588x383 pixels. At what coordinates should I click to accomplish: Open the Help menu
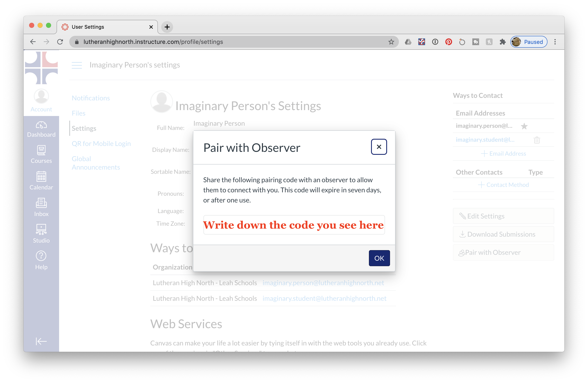pyautogui.click(x=41, y=260)
